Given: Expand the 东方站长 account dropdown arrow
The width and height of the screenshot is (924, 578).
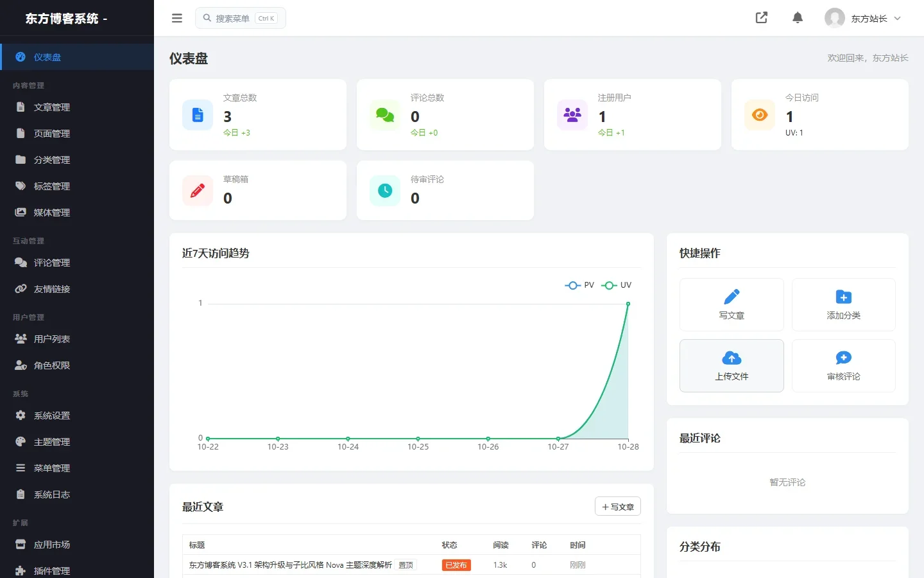Looking at the screenshot, I should point(898,19).
